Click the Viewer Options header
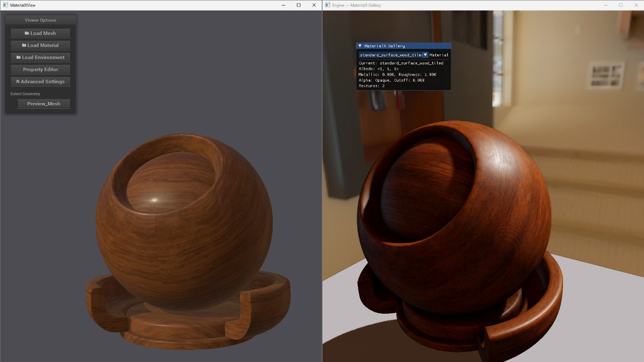This screenshot has height=362, width=644. pos(40,20)
